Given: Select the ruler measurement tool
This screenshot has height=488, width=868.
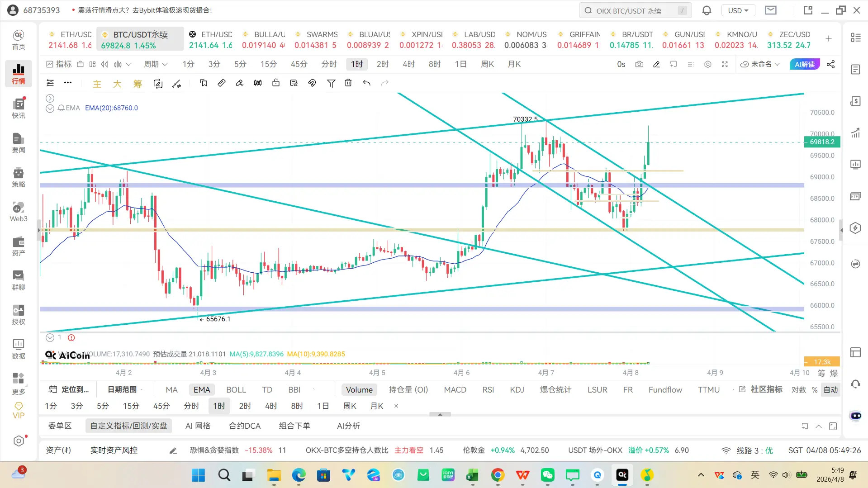Looking at the screenshot, I should tap(222, 83).
